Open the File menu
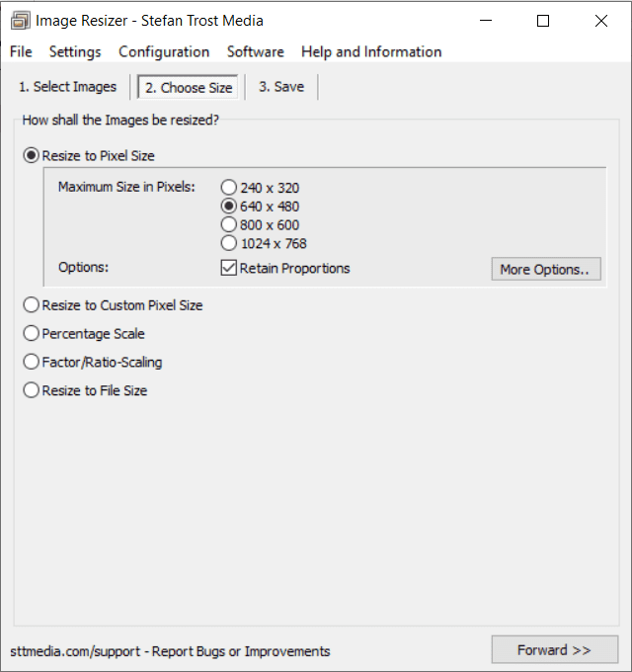632x672 pixels. (x=21, y=51)
